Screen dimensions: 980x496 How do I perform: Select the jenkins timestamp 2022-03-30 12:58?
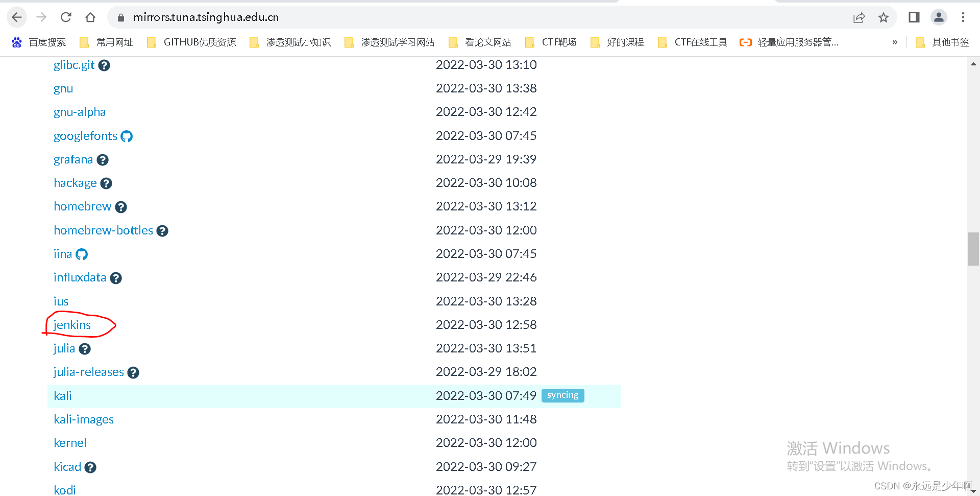pyautogui.click(x=486, y=325)
